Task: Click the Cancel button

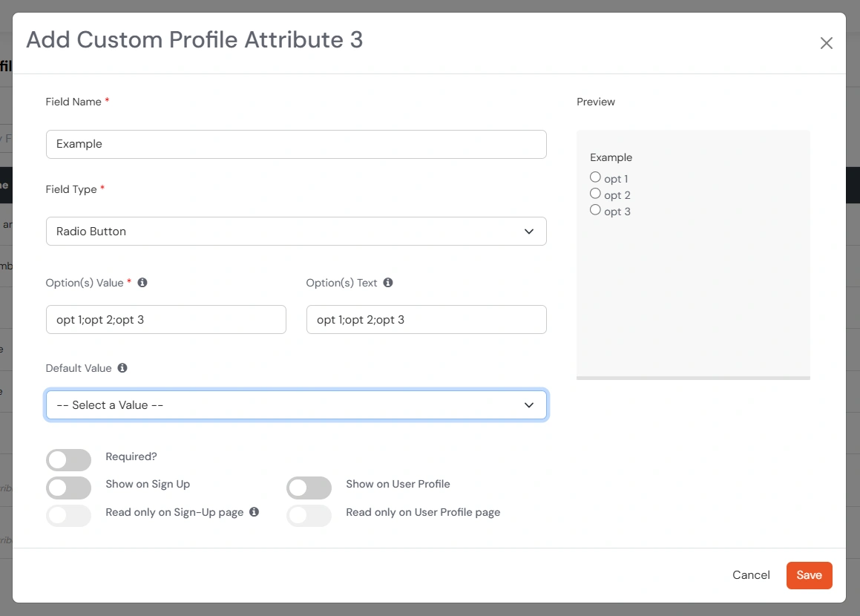Action: click(x=751, y=575)
